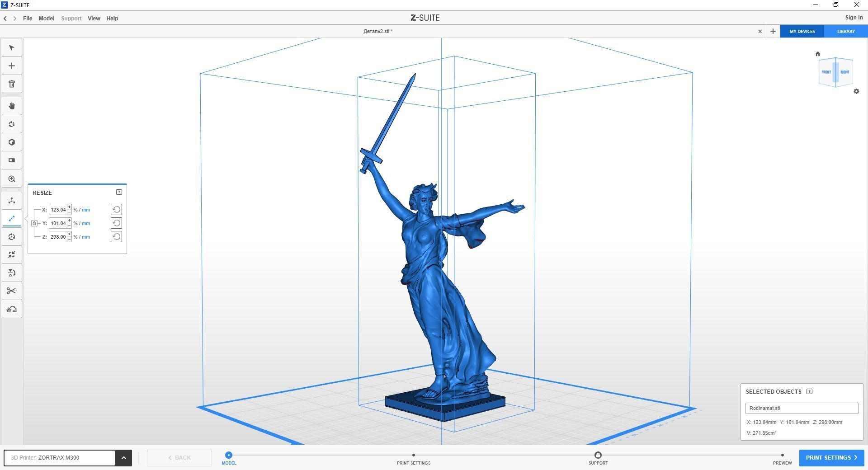This screenshot has width=868, height=470.
Task: Increase the X value with plus stepper
Action: tap(69, 207)
